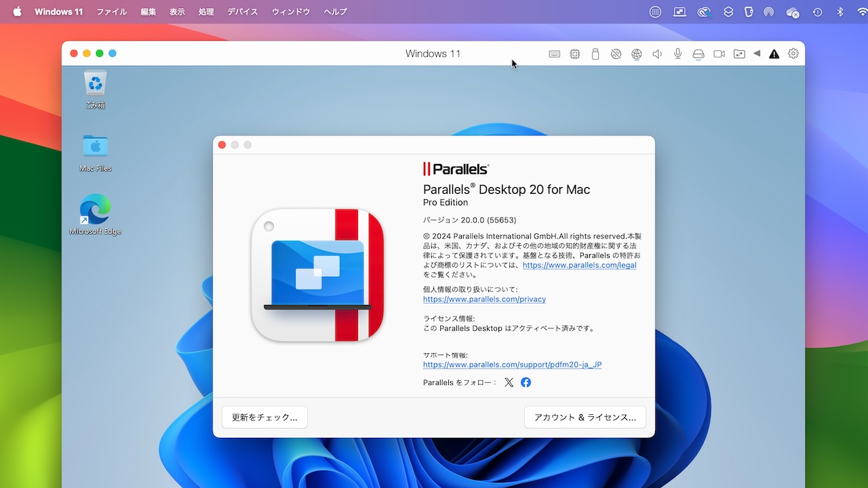868x488 pixels.
Task: Follow Parallels on X icon
Action: click(509, 382)
